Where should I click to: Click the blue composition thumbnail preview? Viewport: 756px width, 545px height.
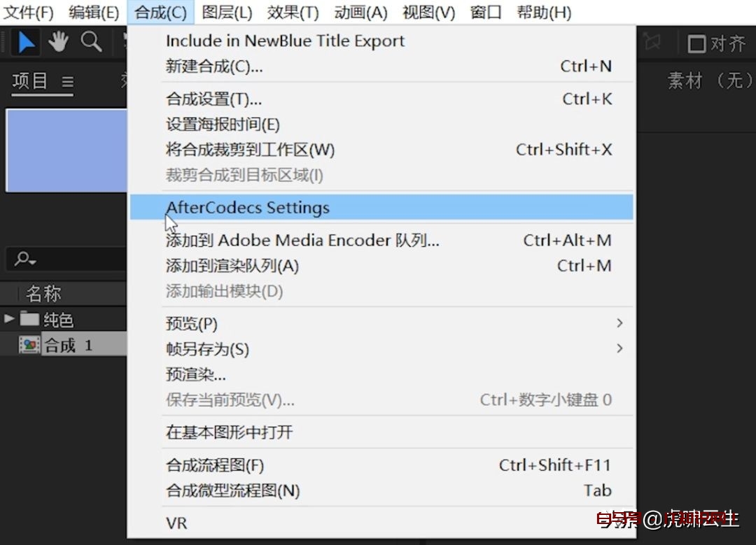[x=66, y=150]
